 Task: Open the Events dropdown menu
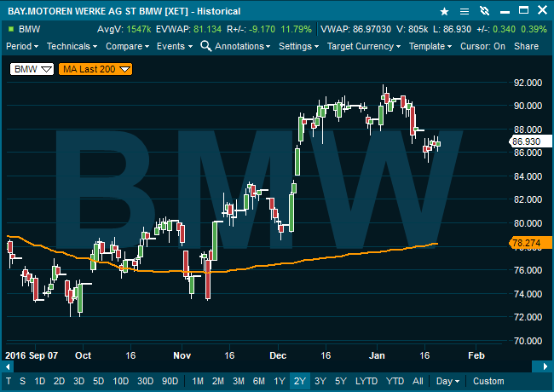click(x=175, y=46)
